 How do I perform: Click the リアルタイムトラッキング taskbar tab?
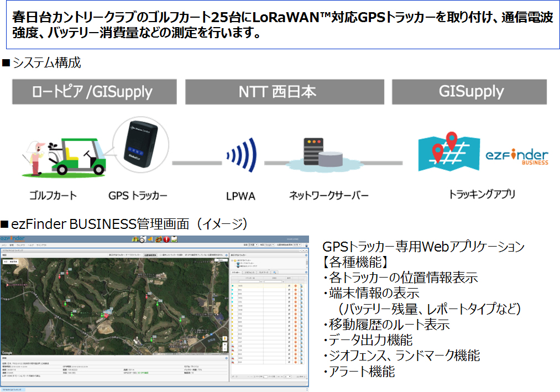(x=13, y=389)
